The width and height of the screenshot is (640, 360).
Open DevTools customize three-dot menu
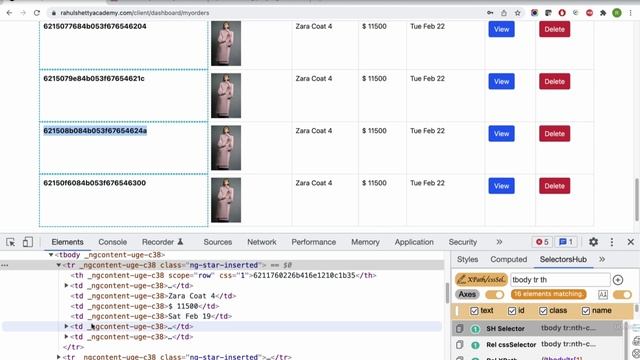pos(611,242)
